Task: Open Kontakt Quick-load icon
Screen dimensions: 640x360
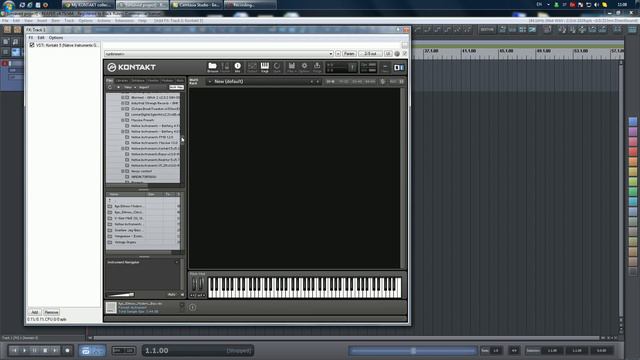Action: coord(277,67)
